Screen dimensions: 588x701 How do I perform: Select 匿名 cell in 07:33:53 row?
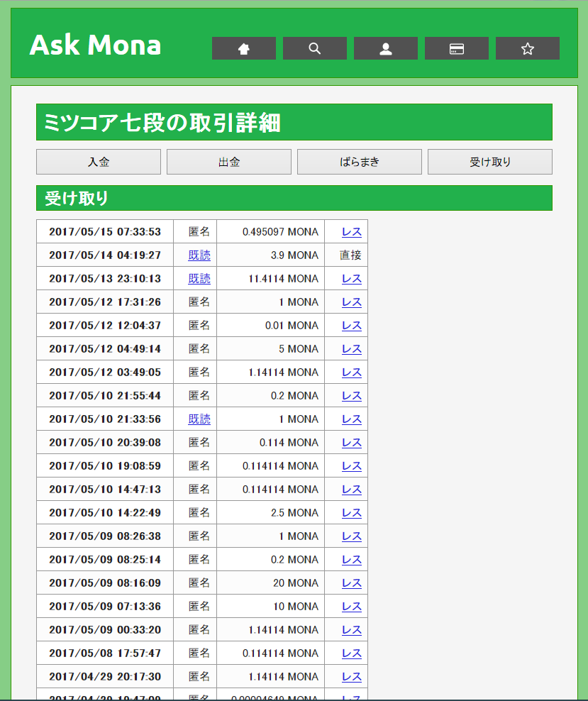coord(199,232)
